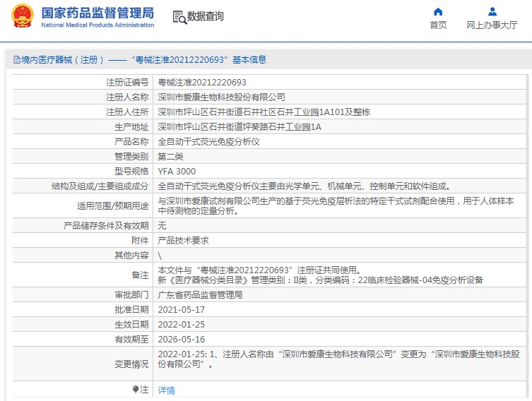The width and height of the screenshot is (532, 401).
Task: Click effective date 2022-01-25
Action: click(x=181, y=325)
